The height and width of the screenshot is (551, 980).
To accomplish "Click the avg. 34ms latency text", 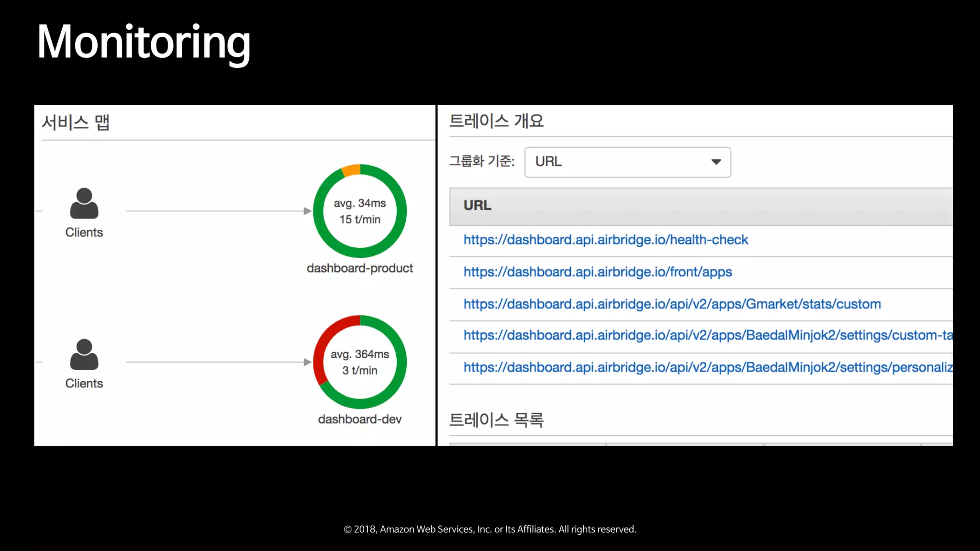I will (360, 203).
